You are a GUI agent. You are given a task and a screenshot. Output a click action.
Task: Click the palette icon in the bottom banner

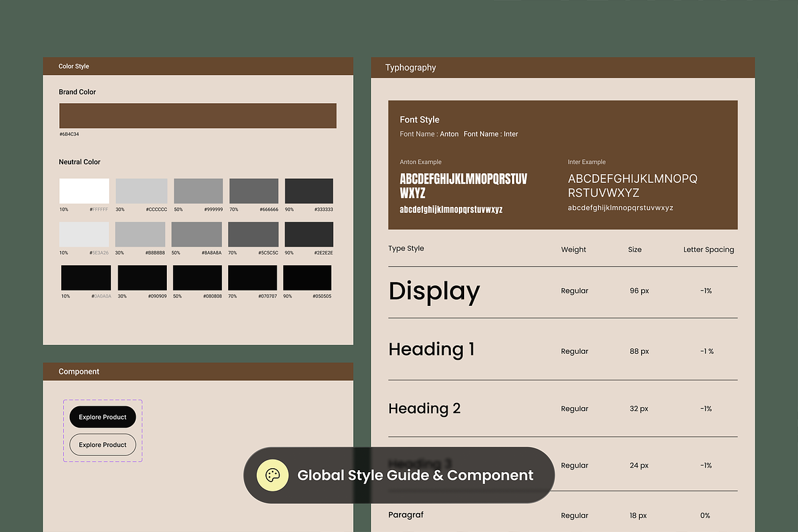click(273, 475)
